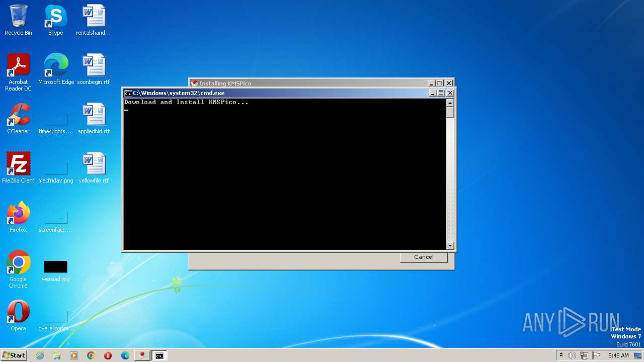Click the cmd scrollbar thumb
Image resolution: width=644 pixels, height=362 pixels.
[x=450, y=113]
